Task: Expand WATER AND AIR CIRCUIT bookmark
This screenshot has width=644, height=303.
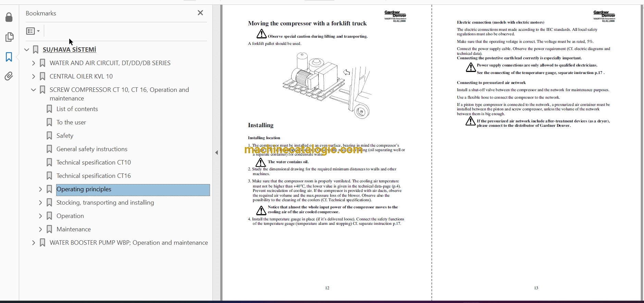Action: pyautogui.click(x=34, y=63)
